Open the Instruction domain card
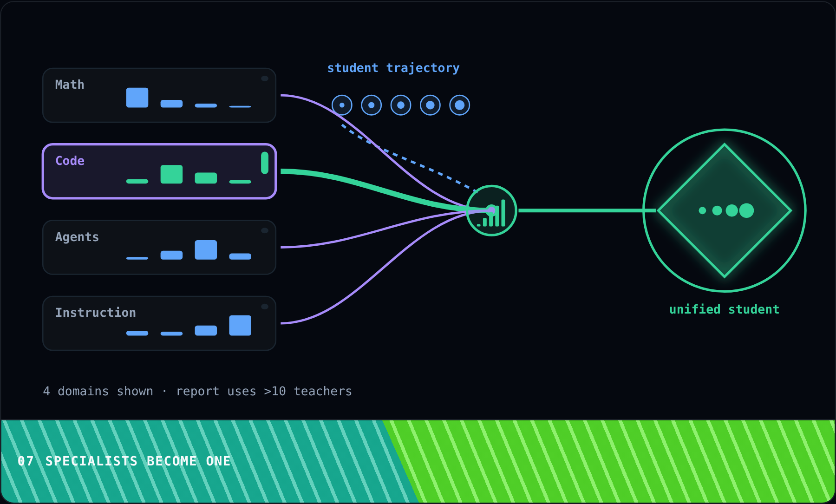 click(159, 323)
